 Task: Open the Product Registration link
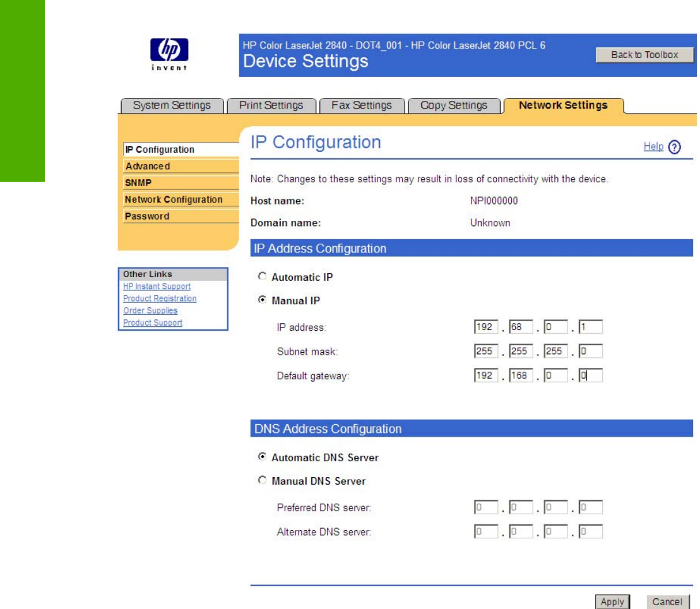pos(160,299)
